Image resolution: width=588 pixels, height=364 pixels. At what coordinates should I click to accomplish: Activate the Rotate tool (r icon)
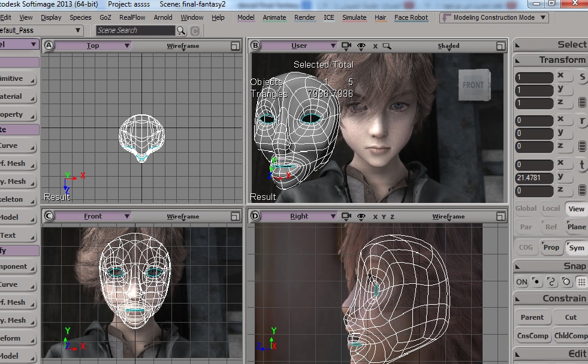click(582, 121)
